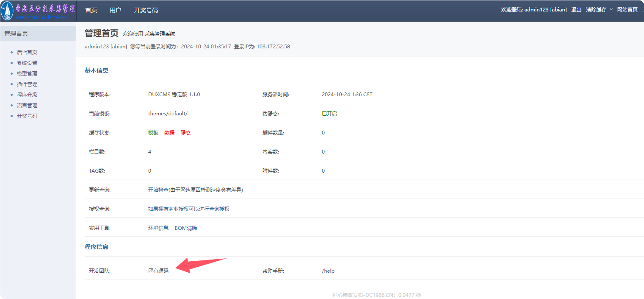The width and height of the screenshot is (644, 299).
Task: Expand the 清除缓存 dropdown arrow
Action: [x=611, y=9]
